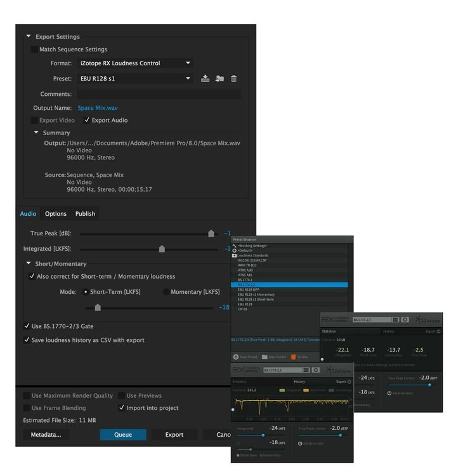Click the True Peak -1 value
Image resolution: width=456 pixels, height=476 pixels.
(x=228, y=233)
